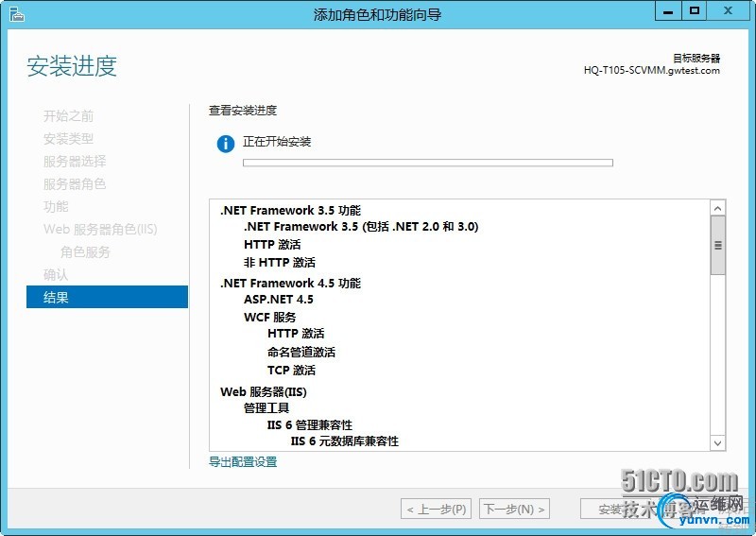Open the 导出配置设置 link
The image size is (756, 536).
[x=243, y=461]
